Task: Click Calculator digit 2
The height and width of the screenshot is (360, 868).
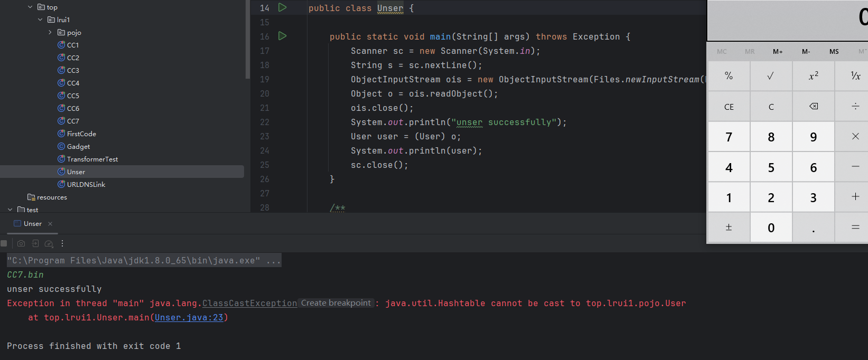Action: click(x=771, y=197)
